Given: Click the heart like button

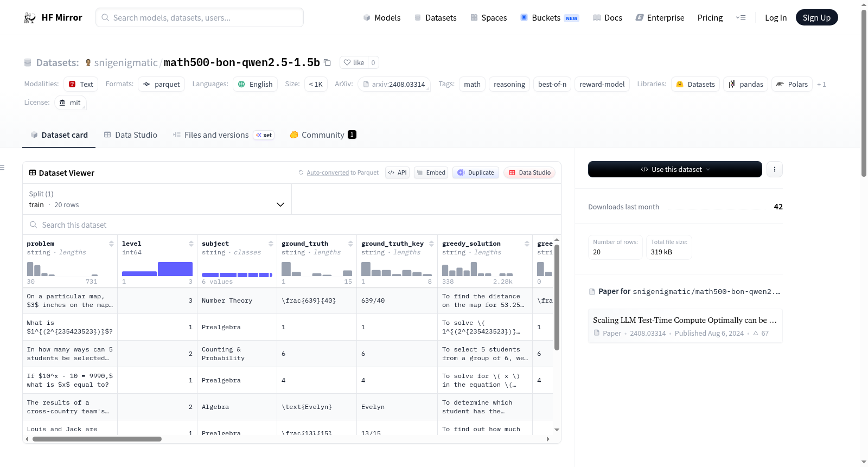Looking at the screenshot, I should tap(354, 62).
